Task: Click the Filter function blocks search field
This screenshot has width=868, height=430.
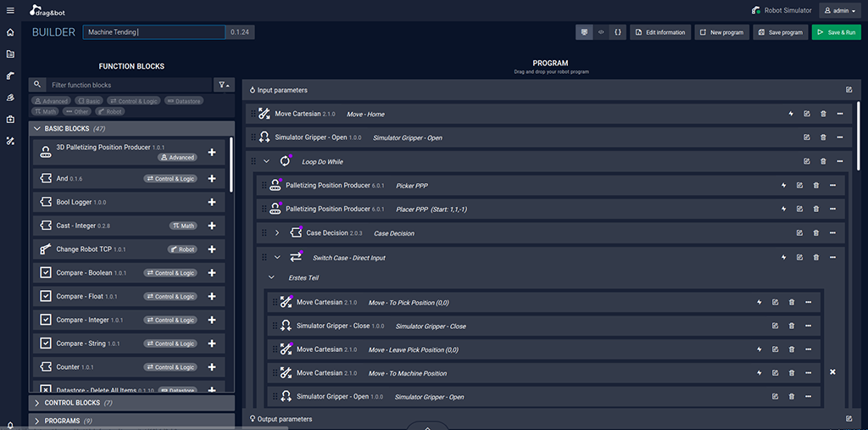Action: (x=129, y=85)
